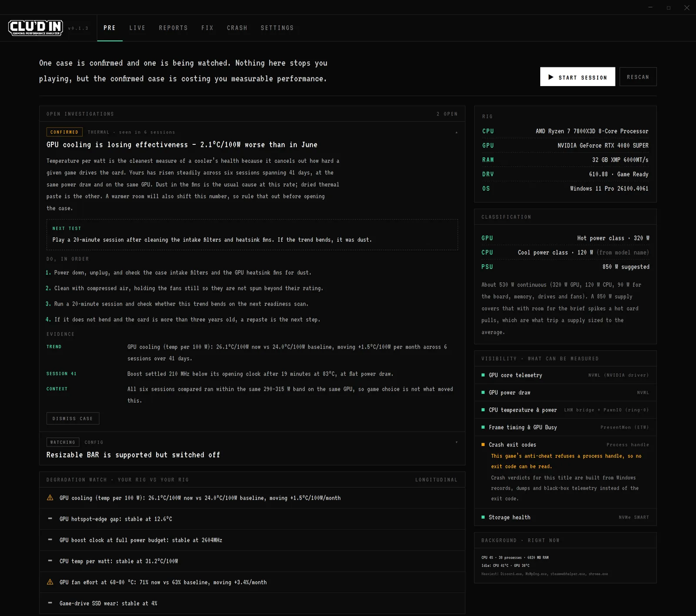Screen dimensions: 696x616
Task: Click '850 W suggested' PSU value
Action: pos(626,267)
